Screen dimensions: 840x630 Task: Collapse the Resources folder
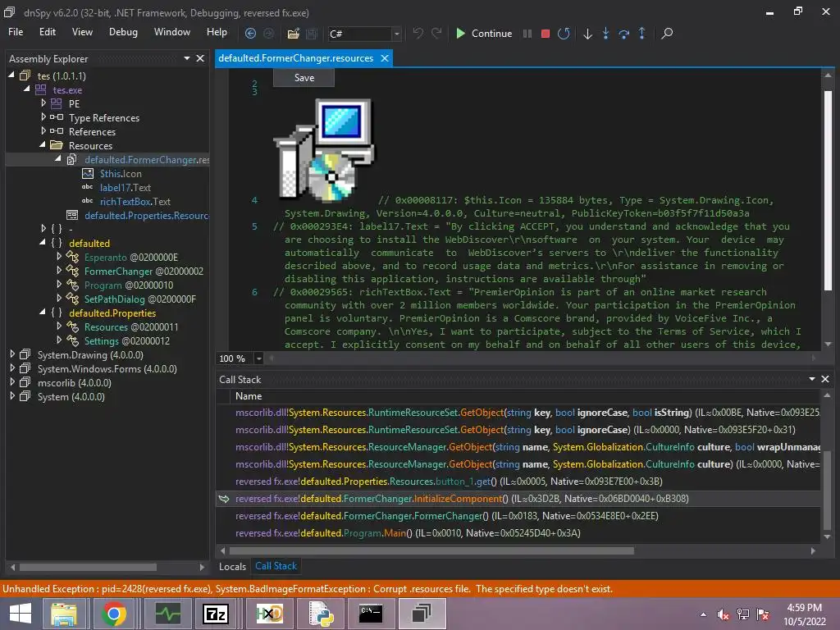(x=43, y=144)
